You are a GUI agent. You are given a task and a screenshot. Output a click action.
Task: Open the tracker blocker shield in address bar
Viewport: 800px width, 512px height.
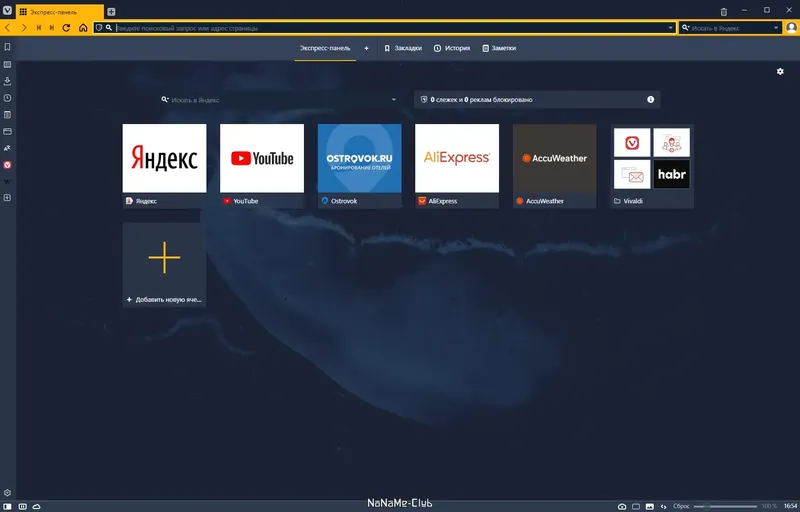99,28
